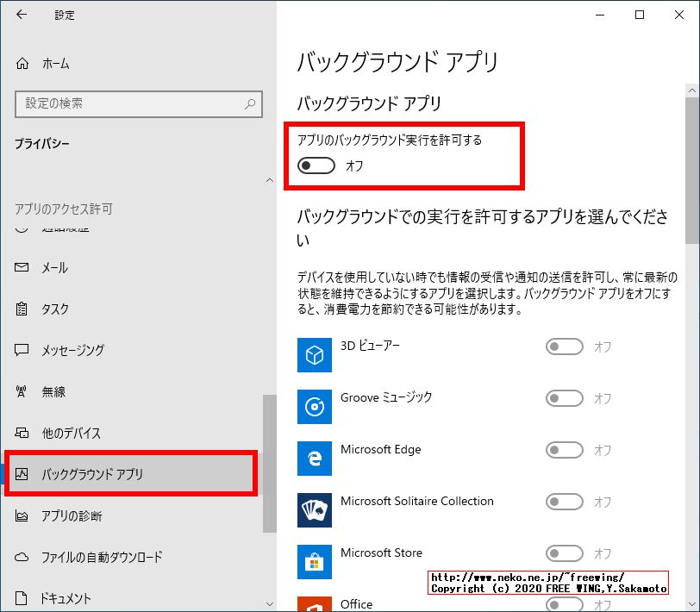
Task: Collapse the アプリのアクセス許可 section chevron
Action: pyautogui.click(x=269, y=180)
